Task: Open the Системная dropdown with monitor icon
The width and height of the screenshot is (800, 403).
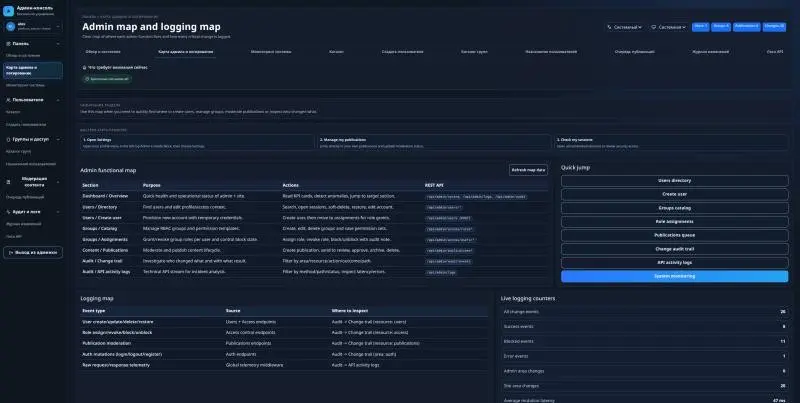Action: (668, 27)
